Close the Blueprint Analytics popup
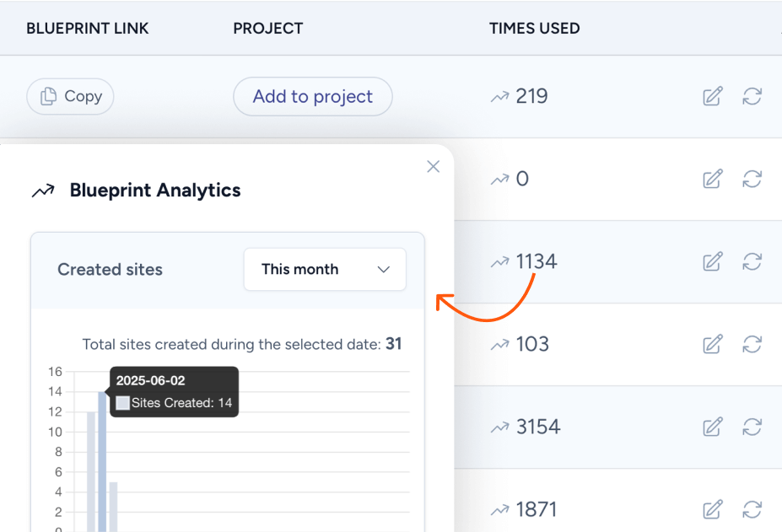The image size is (782, 532). point(434,167)
